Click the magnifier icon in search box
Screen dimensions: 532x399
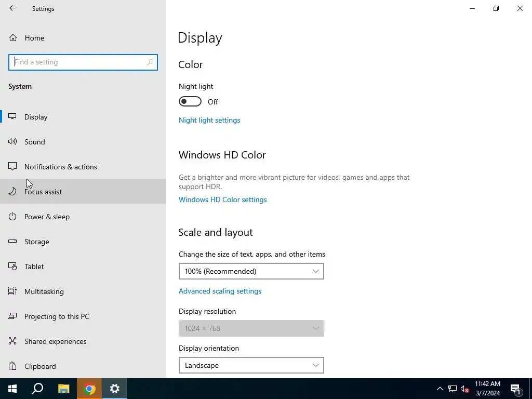tap(150, 62)
